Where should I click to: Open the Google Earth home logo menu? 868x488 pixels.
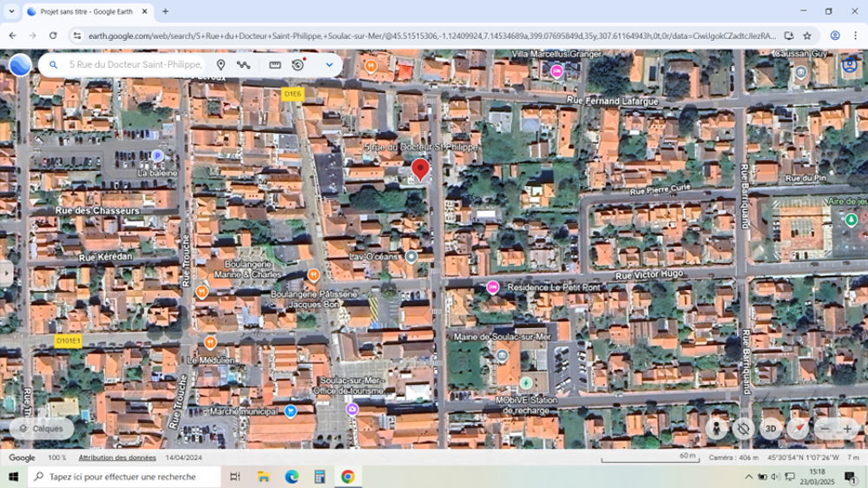pyautogui.click(x=21, y=65)
